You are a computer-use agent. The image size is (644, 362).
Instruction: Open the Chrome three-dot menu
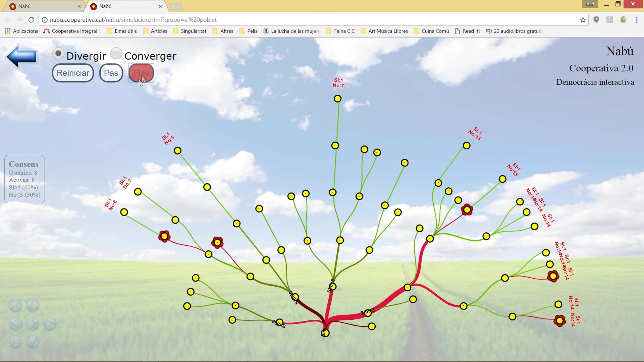coord(636,20)
